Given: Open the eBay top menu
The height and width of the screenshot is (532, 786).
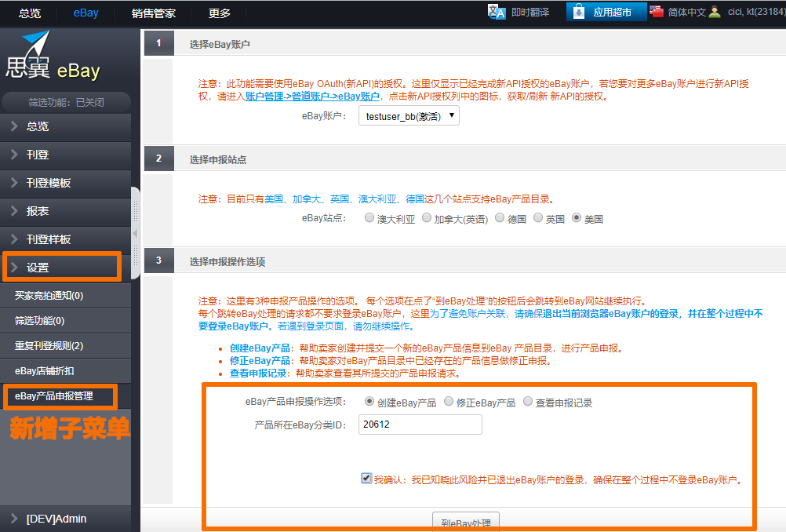Looking at the screenshot, I should click(x=86, y=13).
